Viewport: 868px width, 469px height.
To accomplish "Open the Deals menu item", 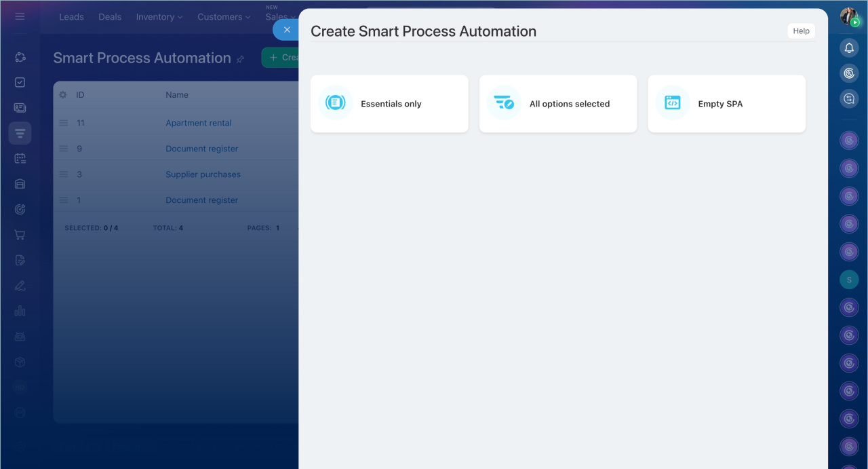I will tap(110, 17).
